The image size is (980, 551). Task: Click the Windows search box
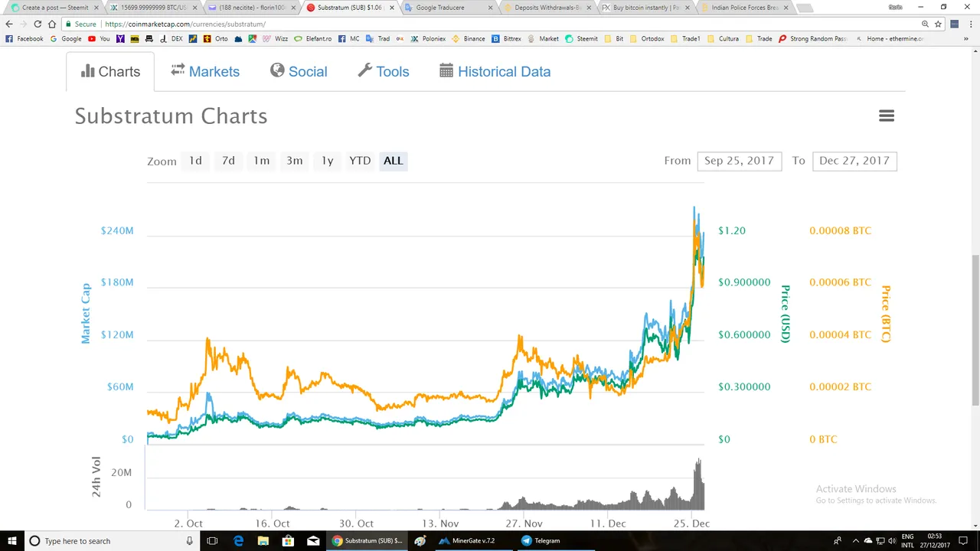coord(112,540)
